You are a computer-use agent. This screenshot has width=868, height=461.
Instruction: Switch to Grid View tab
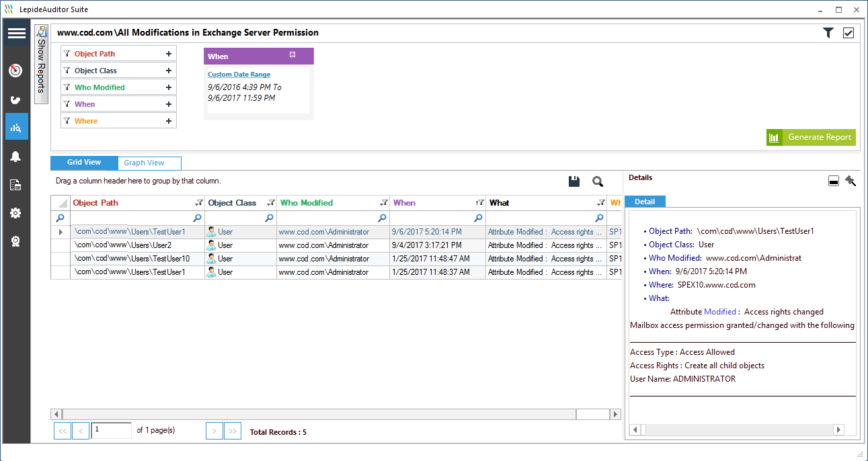pos(84,163)
